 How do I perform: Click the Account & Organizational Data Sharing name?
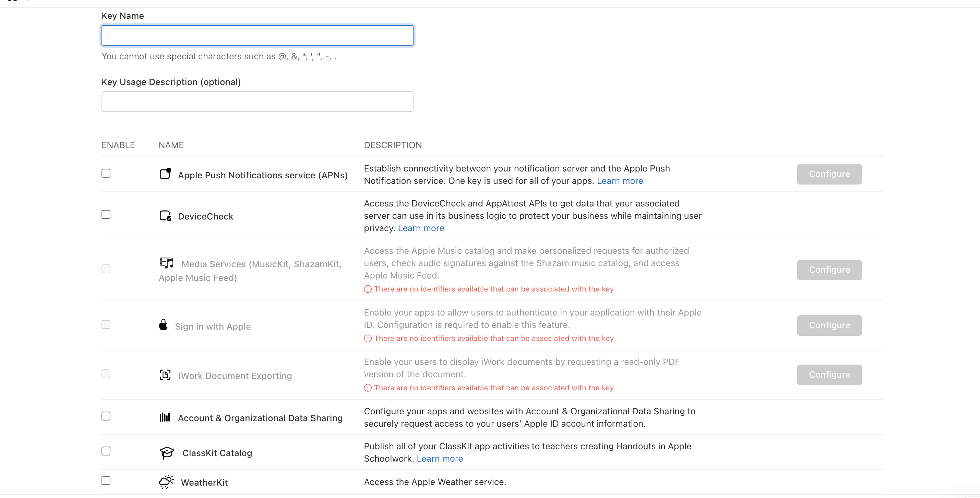point(260,418)
